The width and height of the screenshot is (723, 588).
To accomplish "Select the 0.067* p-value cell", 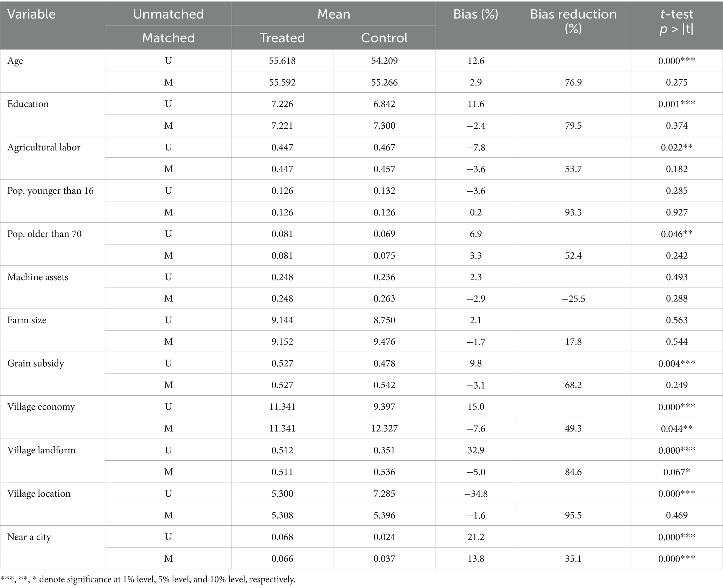I will 677,472.
